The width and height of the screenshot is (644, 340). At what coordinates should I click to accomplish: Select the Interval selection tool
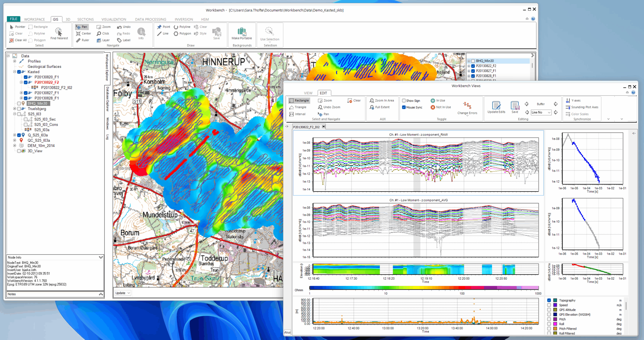pos(297,114)
